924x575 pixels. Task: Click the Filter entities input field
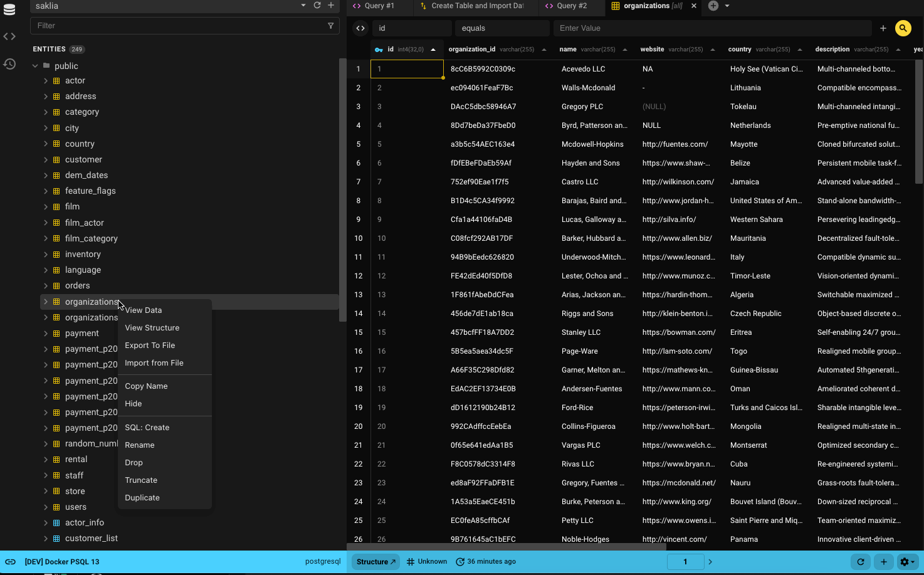178,26
